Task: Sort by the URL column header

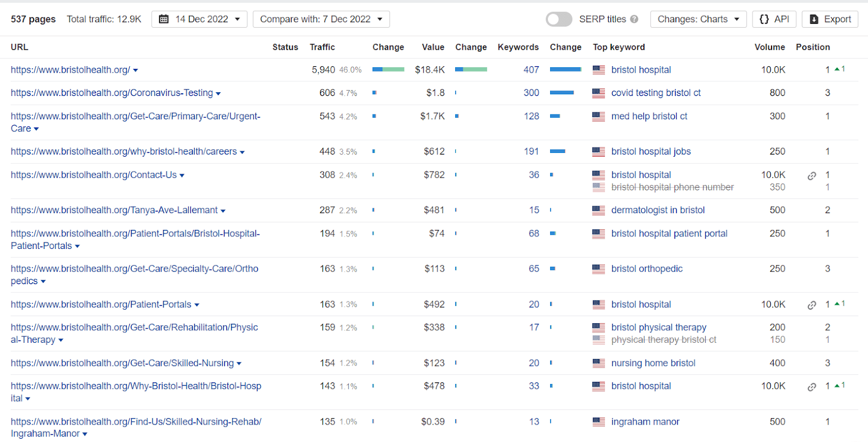Action: 20,47
